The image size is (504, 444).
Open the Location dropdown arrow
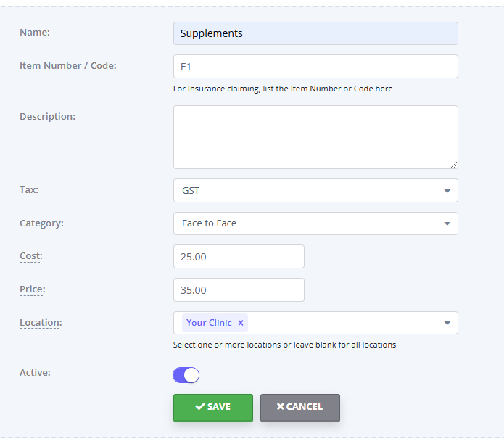[447, 324]
